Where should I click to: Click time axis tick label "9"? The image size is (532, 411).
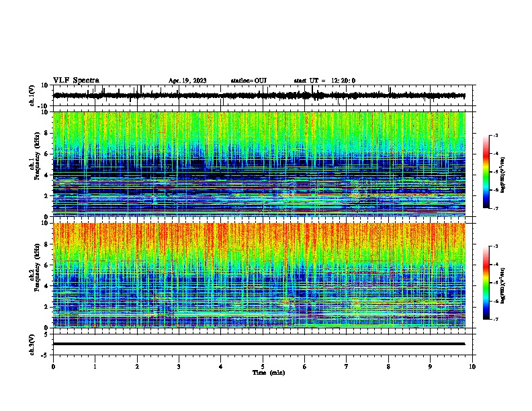point(430,367)
